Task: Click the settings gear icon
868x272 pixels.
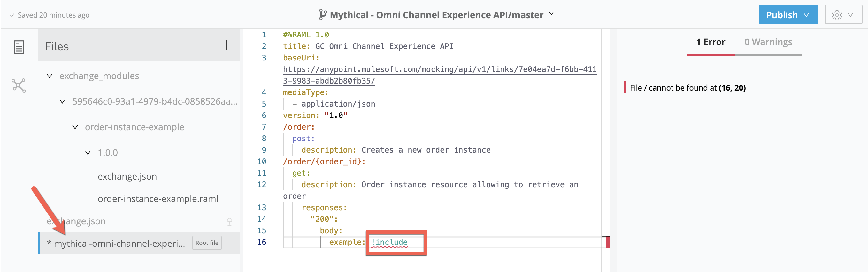Action: [x=837, y=15]
